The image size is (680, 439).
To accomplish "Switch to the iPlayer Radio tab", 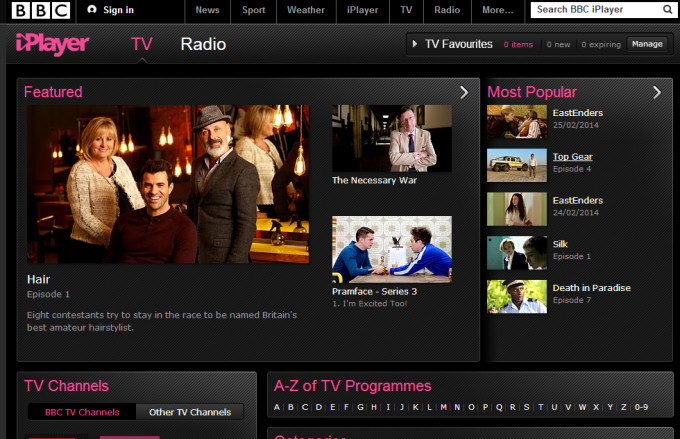I will pyautogui.click(x=203, y=44).
